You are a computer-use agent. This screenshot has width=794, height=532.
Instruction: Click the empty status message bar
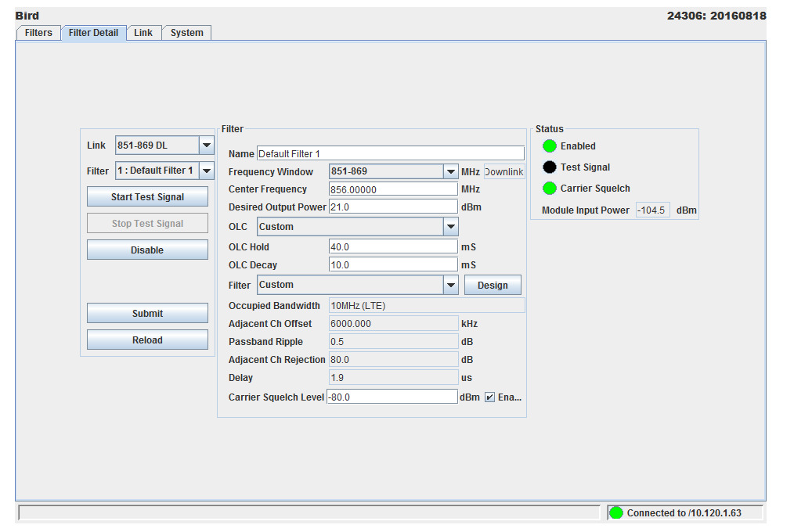309,512
